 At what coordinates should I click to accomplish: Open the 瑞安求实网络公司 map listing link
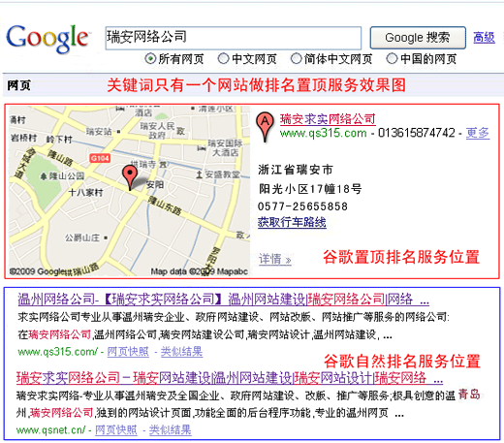[x=328, y=119]
